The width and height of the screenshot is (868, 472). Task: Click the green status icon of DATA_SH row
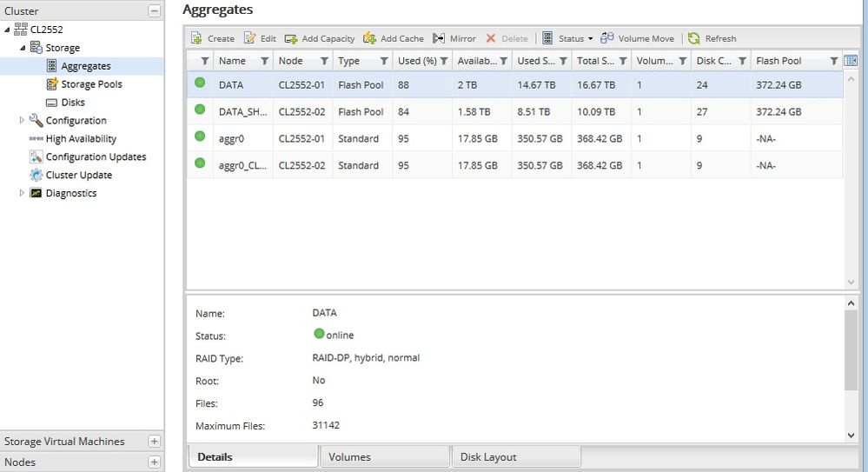[200, 110]
